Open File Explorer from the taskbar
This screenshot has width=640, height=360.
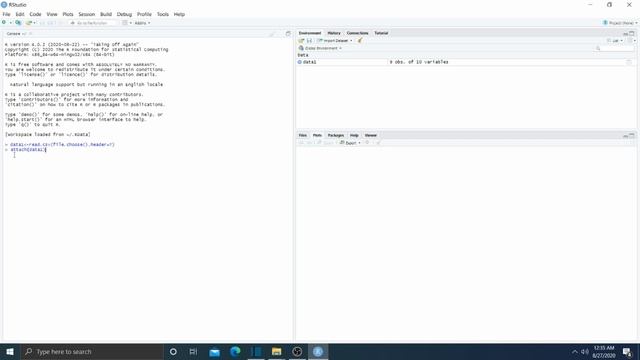276,351
